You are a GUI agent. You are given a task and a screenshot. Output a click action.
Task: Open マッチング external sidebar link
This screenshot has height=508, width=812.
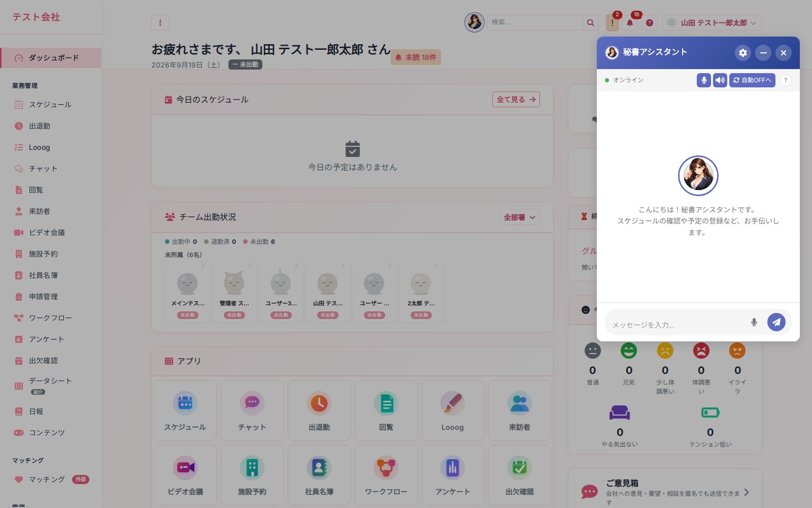pyautogui.click(x=51, y=479)
